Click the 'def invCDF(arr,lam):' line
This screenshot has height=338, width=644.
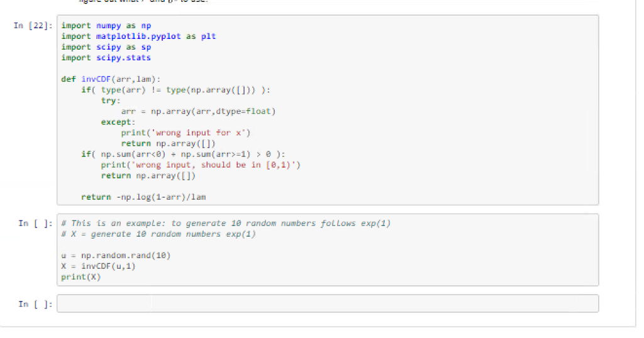pyautogui.click(x=111, y=79)
